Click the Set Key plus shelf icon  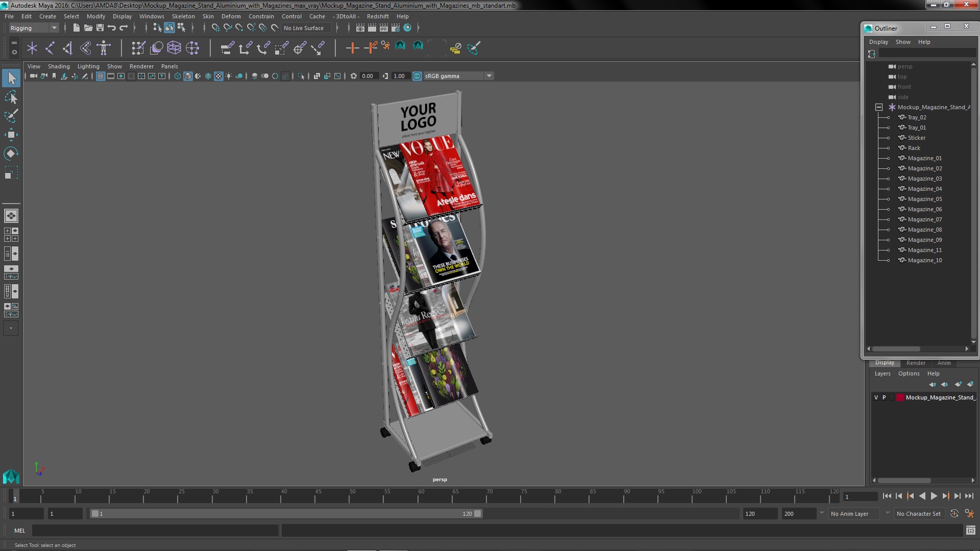coord(352,48)
